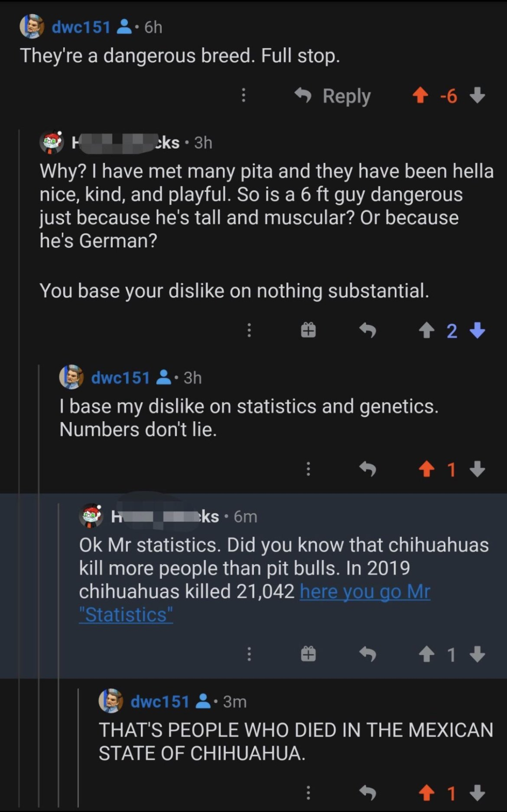This screenshot has width=507, height=812.
Task: Tap dwc151's avatar on the 3m comment
Action: (110, 701)
